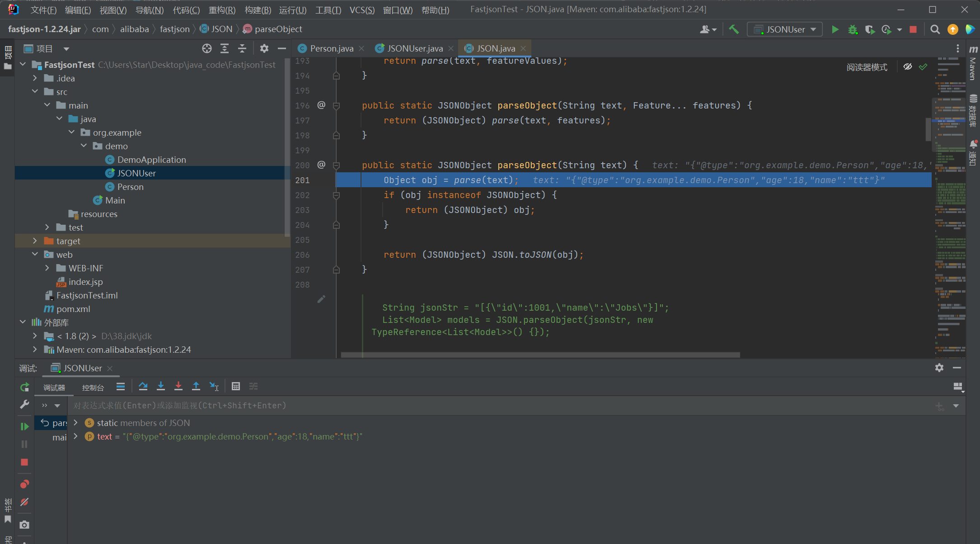The image size is (980, 544).
Task: Expand the target folder in project tree
Action: (35, 241)
